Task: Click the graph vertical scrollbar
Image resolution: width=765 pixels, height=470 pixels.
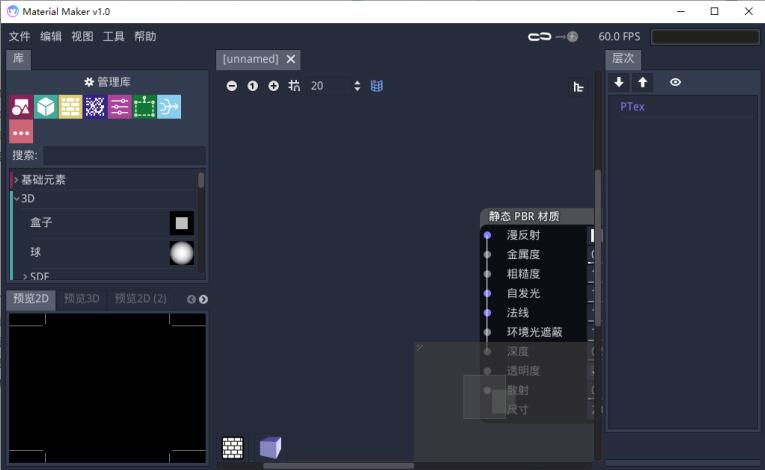Action: 598,246
